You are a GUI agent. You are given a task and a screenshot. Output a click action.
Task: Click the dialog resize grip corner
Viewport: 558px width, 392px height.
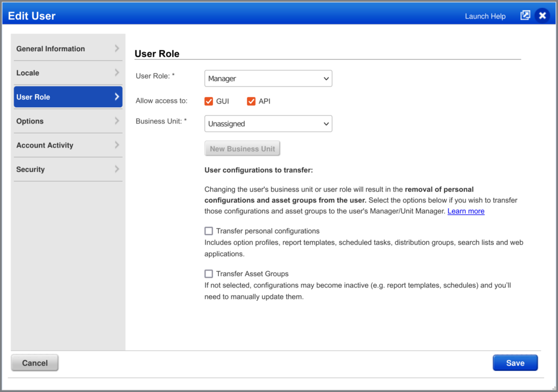(554, 388)
